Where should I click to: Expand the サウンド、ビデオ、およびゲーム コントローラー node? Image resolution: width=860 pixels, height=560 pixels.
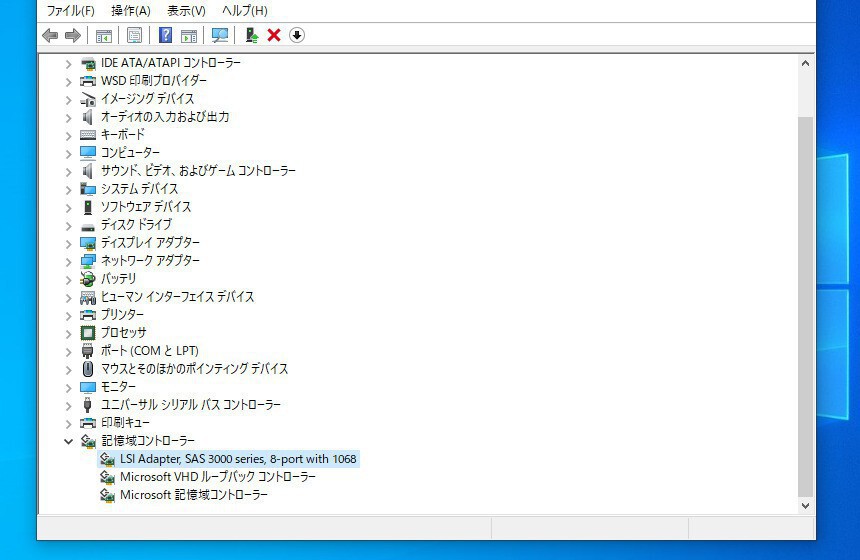(x=68, y=172)
